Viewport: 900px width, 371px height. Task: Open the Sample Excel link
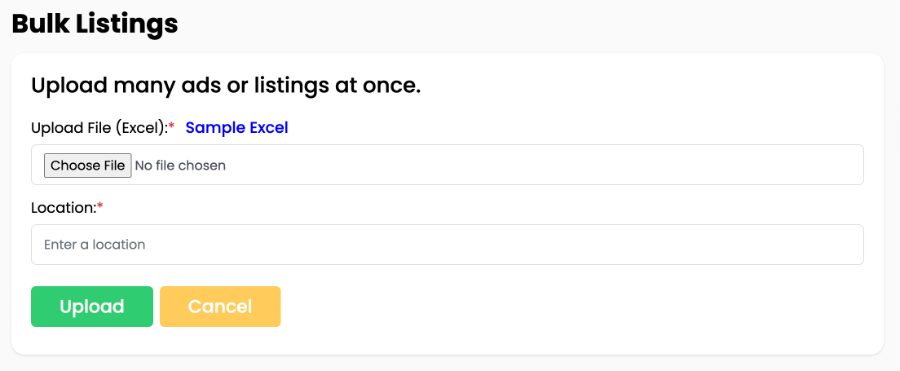(237, 127)
